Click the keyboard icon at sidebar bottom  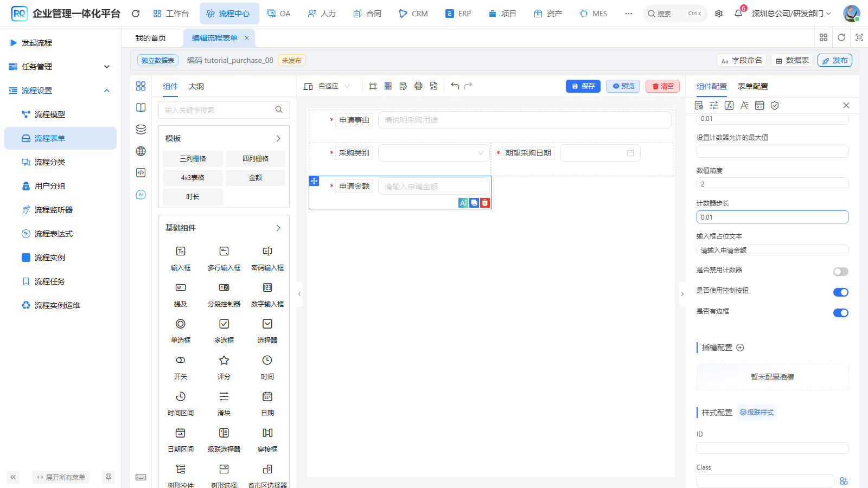141,477
